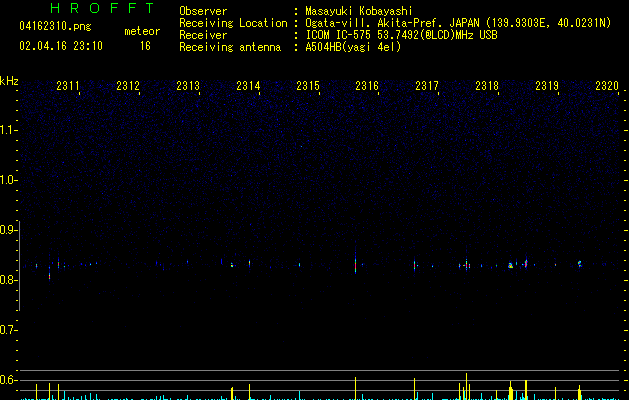Click the gray vertical frequency-range bar on left axis
Viewport: 629px width, 400px height.
tap(19, 266)
